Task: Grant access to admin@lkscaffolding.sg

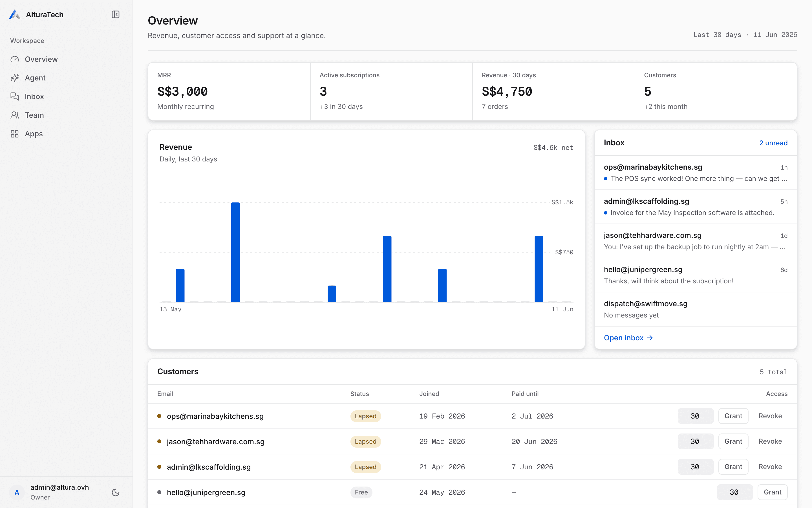Action: coord(733,467)
